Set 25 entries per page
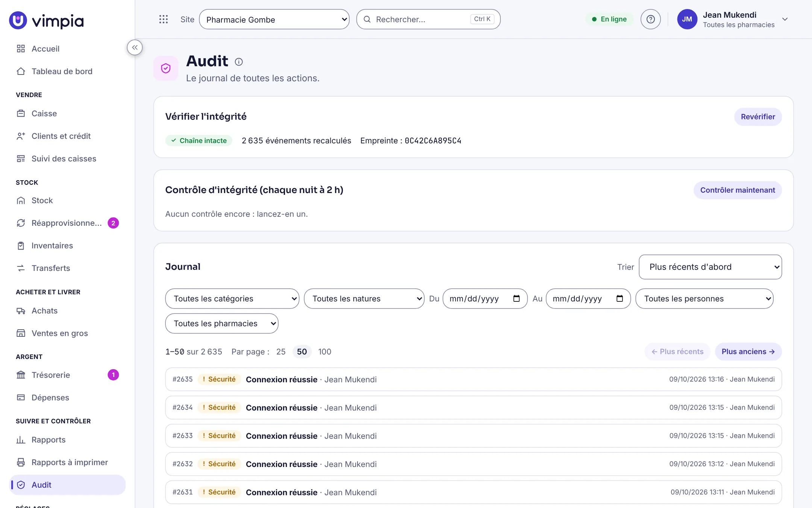 click(281, 351)
